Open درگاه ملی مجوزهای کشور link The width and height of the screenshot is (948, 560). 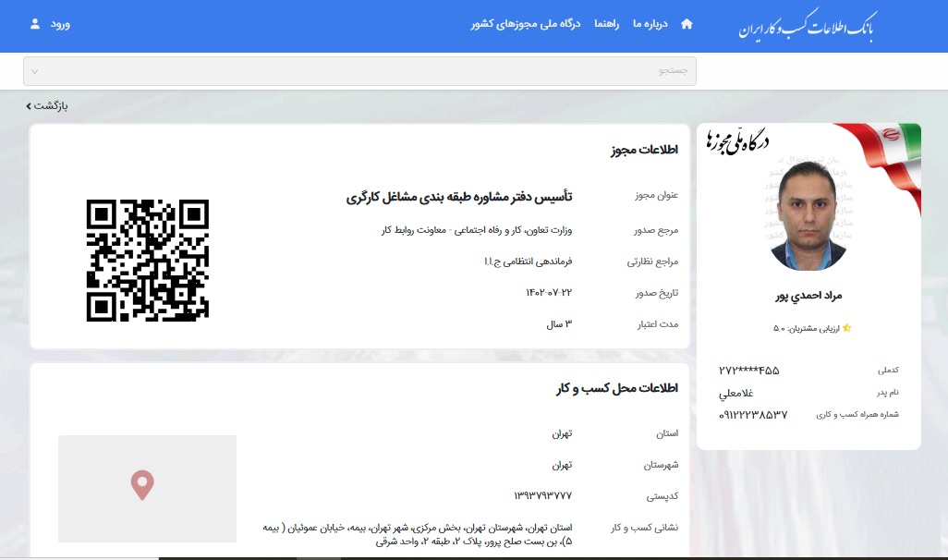pos(526,24)
